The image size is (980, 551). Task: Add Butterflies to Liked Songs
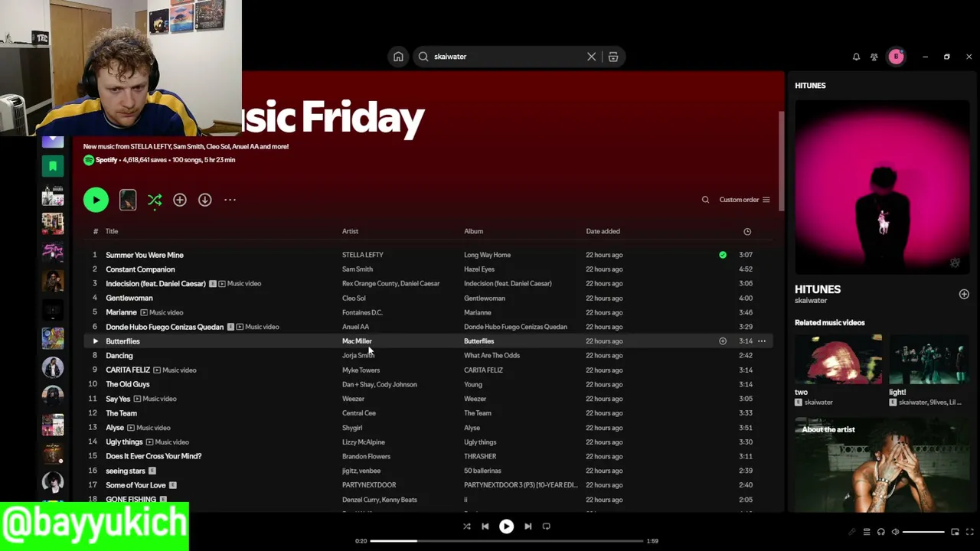tap(723, 341)
